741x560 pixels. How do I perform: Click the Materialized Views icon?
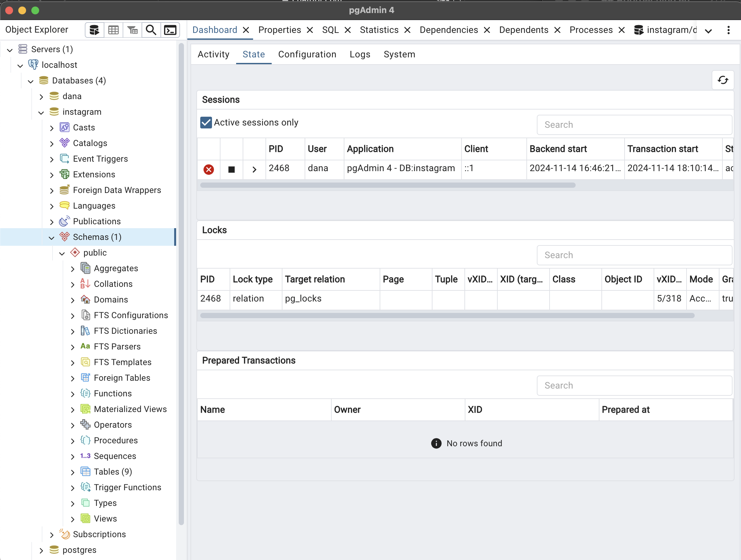pyautogui.click(x=85, y=409)
